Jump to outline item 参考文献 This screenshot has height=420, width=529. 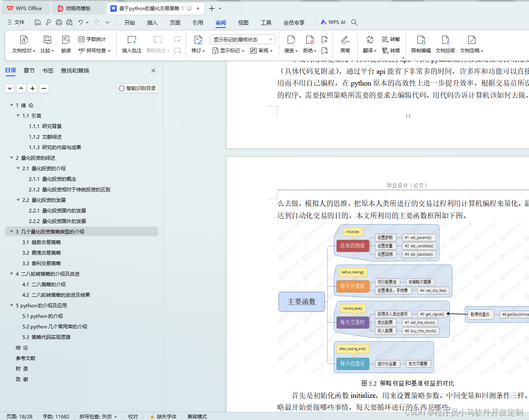click(26, 358)
